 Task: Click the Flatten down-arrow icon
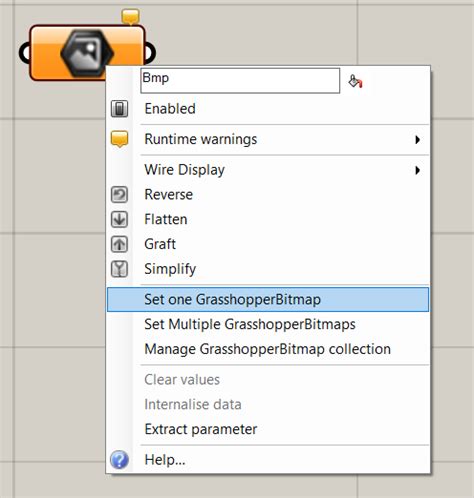tap(119, 219)
